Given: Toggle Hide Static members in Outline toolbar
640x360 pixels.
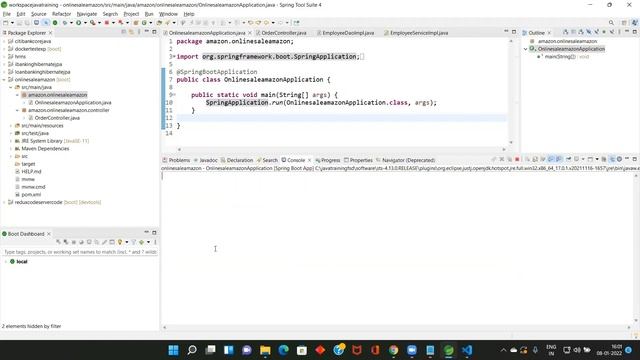Looking at the screenshot, I should 597,32.
